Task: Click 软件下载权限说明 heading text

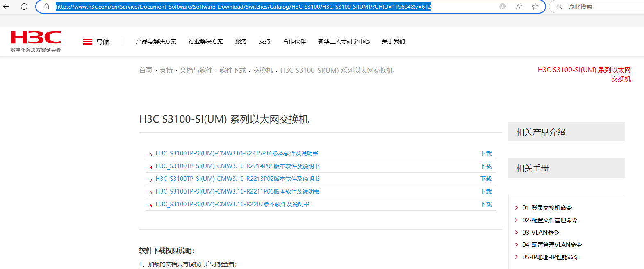Action: [167, 251]
